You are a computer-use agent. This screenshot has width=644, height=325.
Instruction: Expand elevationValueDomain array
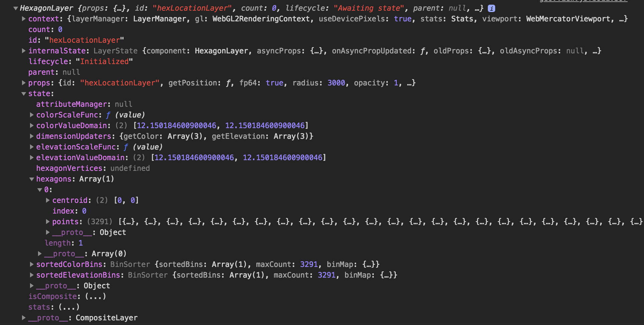tap(32, 158)
